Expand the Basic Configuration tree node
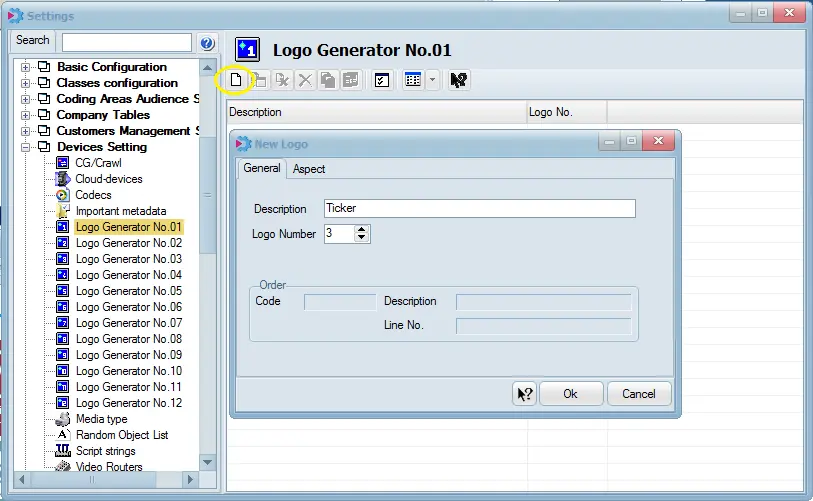 tap(26, 67)
